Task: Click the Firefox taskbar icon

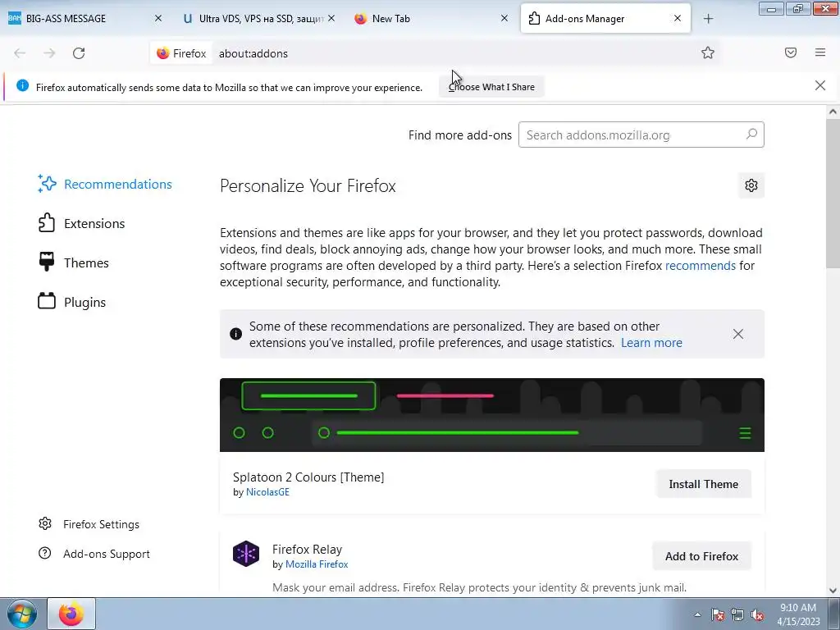Action: (x=71, y=614)
